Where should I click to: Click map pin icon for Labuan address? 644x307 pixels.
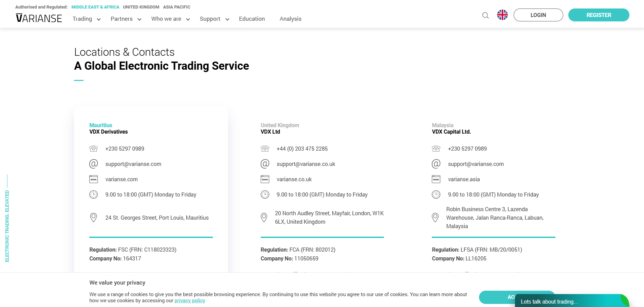point(435,218)
